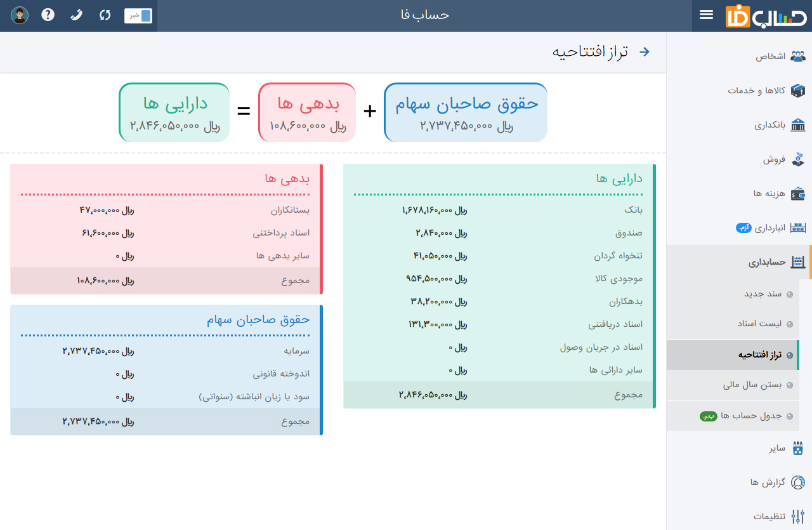
Task: Click the refresh sync icon
Action: (105, 15)
